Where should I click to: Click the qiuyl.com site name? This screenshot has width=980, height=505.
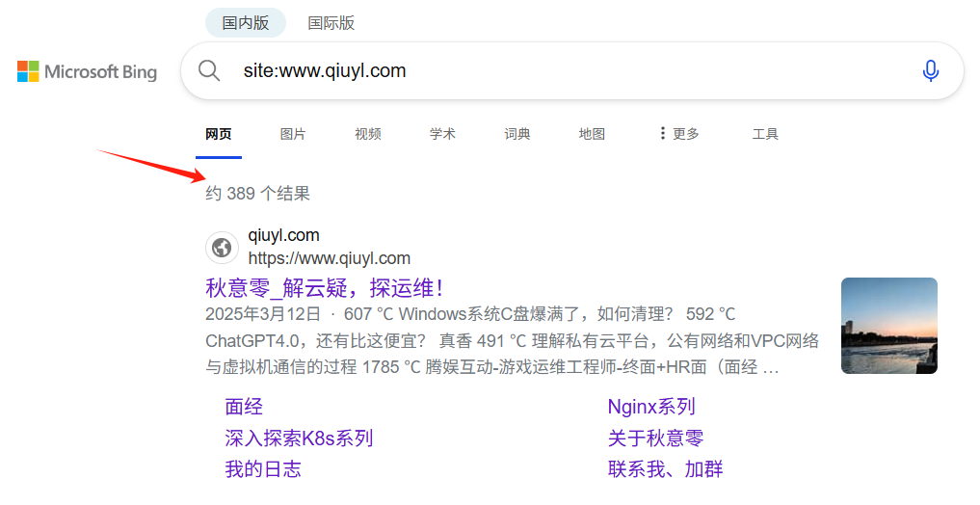click(x=283, y=235)
